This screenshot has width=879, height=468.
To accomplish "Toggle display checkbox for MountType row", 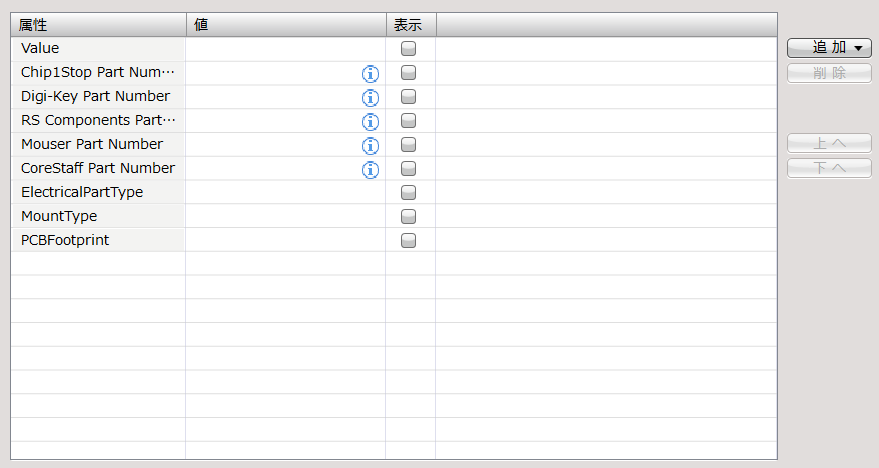I will click(x=409, y=216).
